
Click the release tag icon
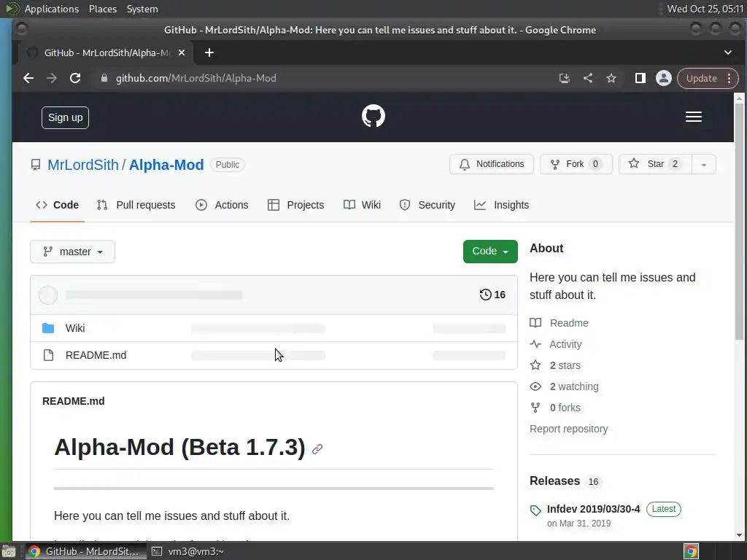click(535, 510)
